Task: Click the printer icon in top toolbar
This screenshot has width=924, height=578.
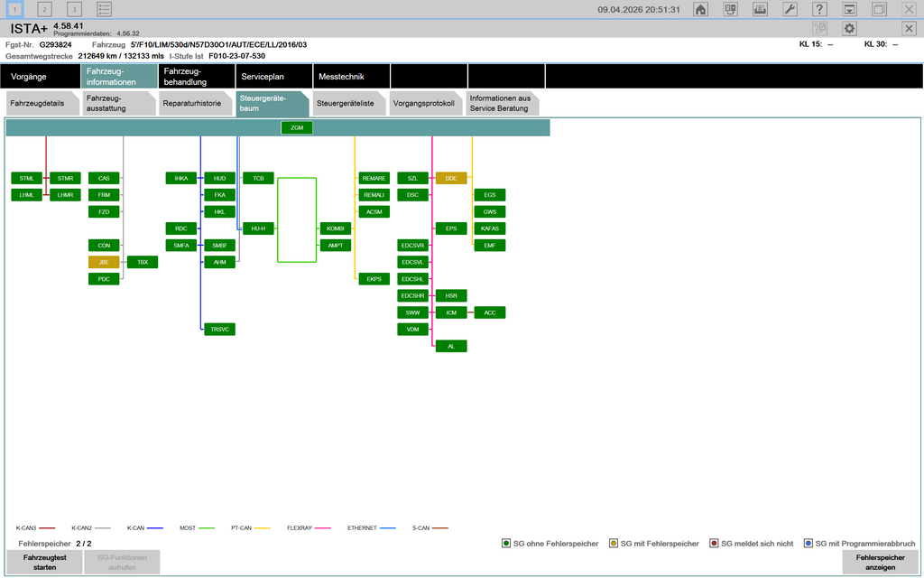Action: (x=760, y=9)
